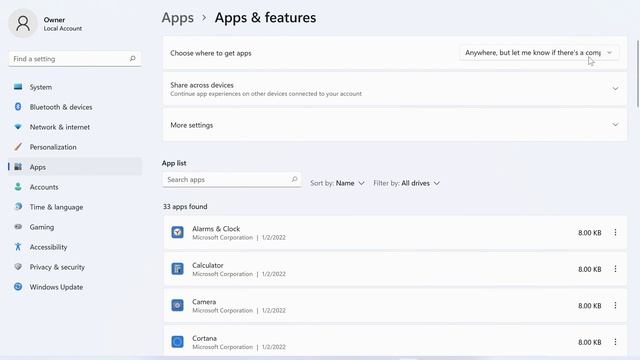Select the Alarms & Clock app name
This screenshot has height=360, width=640.
click(216, 229)
